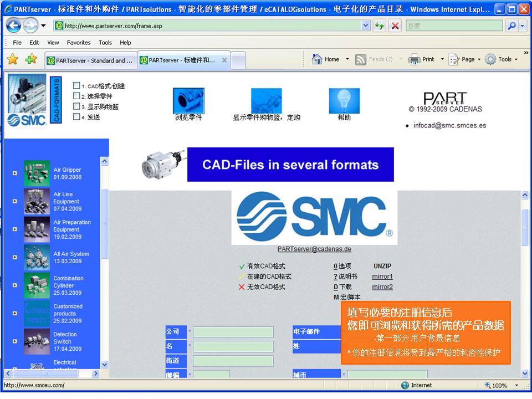Expand the Detection Switch node
This screenshot has height=399, width=532.
point(14,341)
